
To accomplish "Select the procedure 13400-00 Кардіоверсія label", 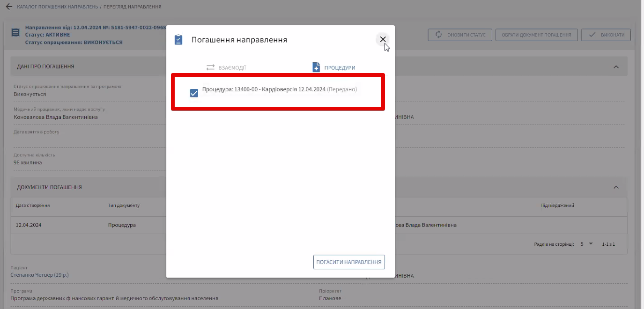I will click(263, 89).
